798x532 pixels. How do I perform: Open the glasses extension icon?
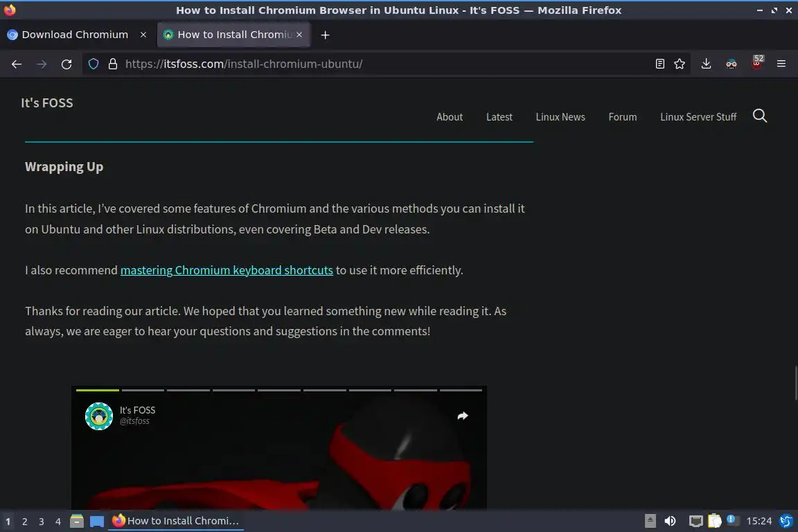(x=731, y=64)
